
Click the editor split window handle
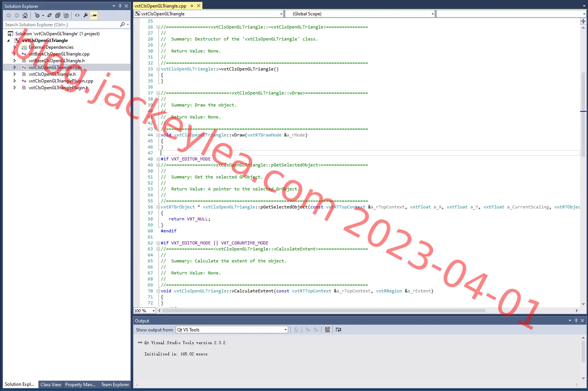point(583,21)
